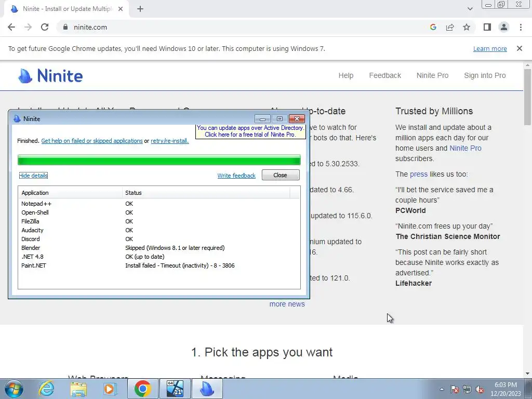Go back with the browser back arrow
532x399 pixels.
[x=11, y=27]
